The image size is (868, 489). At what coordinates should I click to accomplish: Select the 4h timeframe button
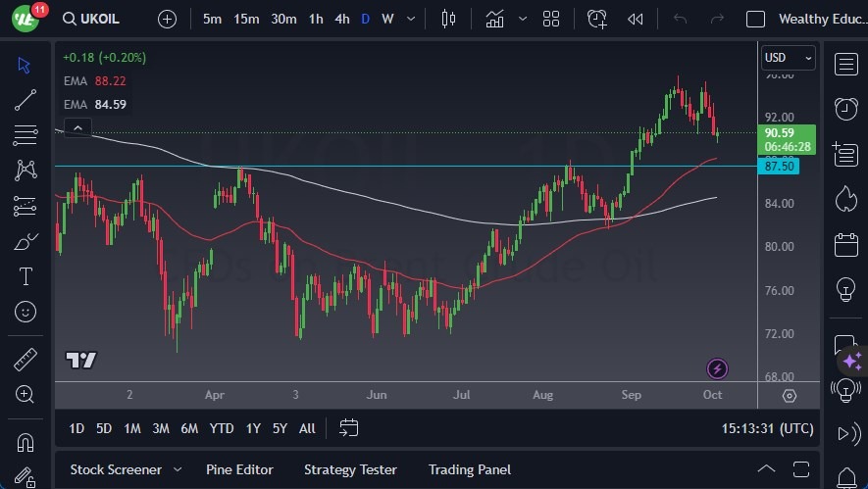coord(341,19)
